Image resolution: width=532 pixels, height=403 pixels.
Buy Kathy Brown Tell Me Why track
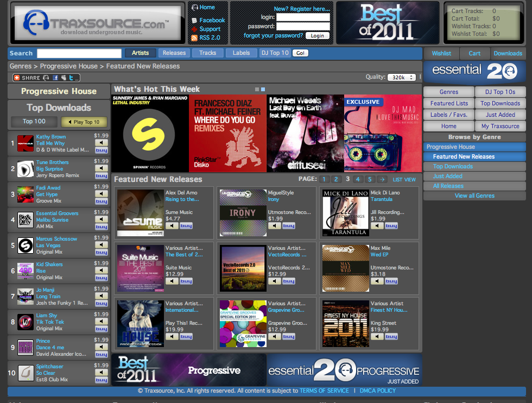101,150
